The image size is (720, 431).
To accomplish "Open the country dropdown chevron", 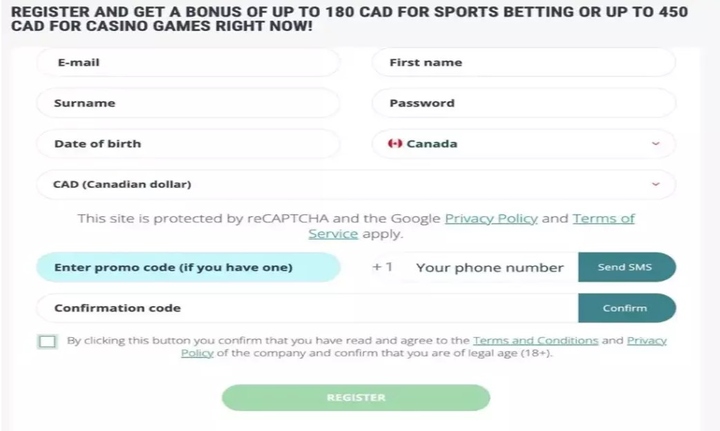I will 656,144.
